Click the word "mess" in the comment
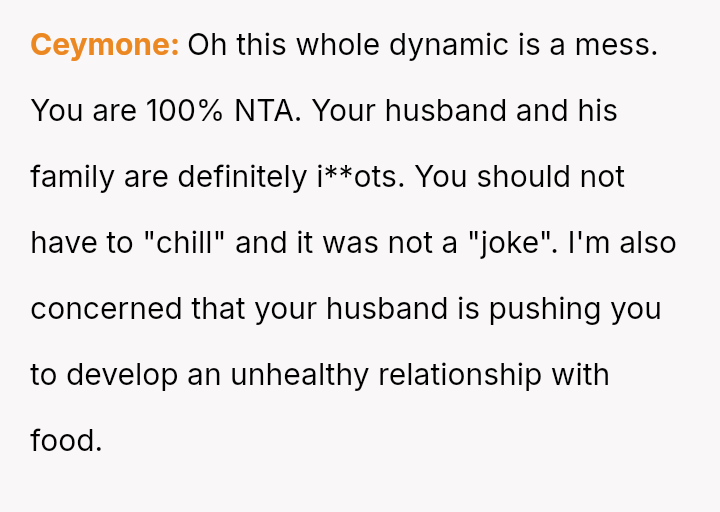Viewport: 720px width, 512px height. point(619,45)
